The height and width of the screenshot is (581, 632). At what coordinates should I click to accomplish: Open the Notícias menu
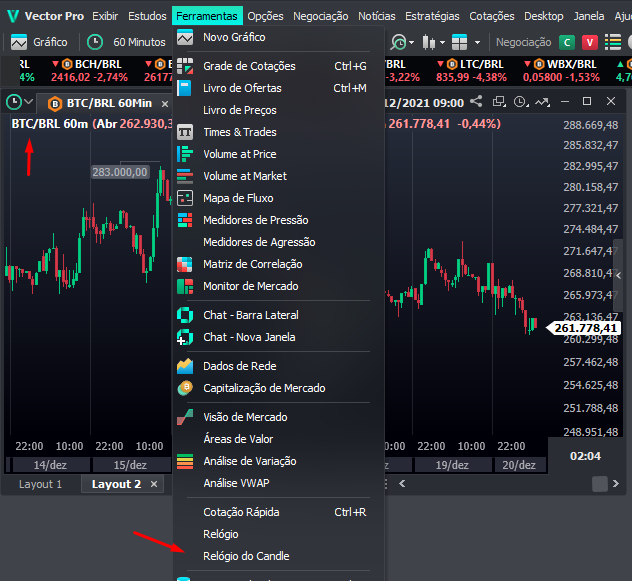click(x=377, y=16)
